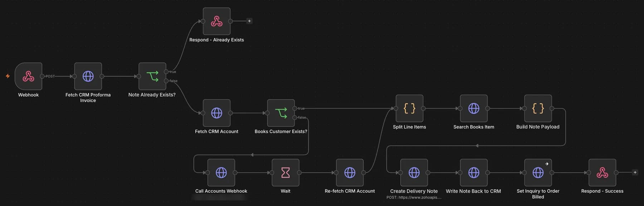Screen dimensions: 644x206
Task: Click the Create Delivery Note POST URL subtitle
Action: (x=414, y=197)
